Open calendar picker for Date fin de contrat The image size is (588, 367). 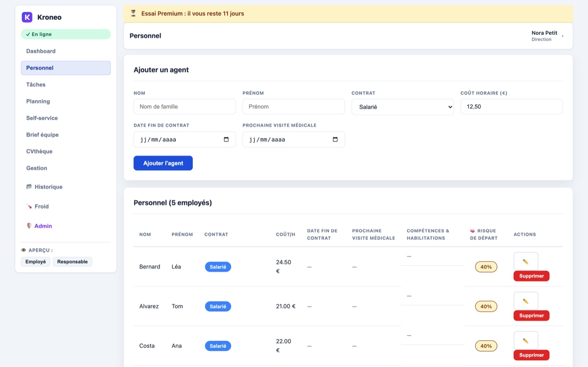[x=226, y=140]
